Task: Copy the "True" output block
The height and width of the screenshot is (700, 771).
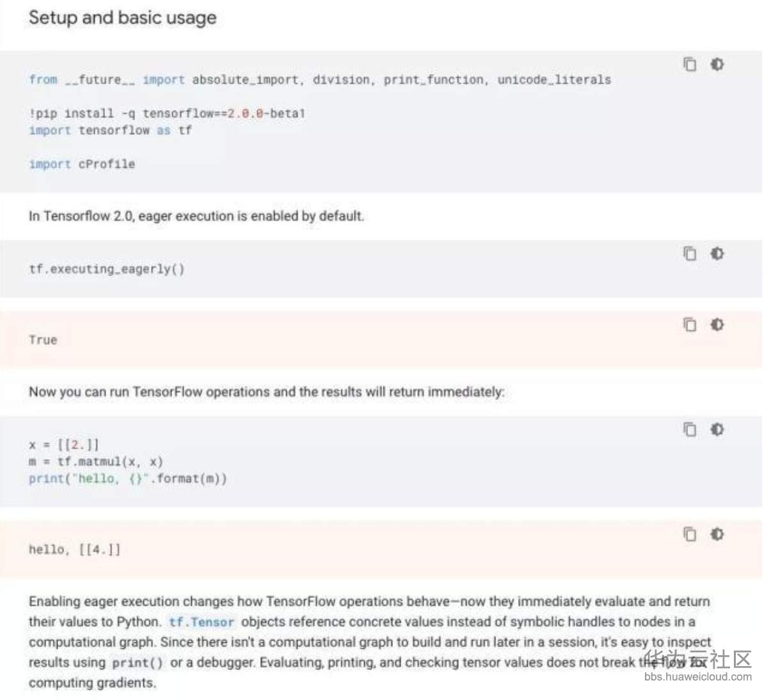Action: (690, 325)
